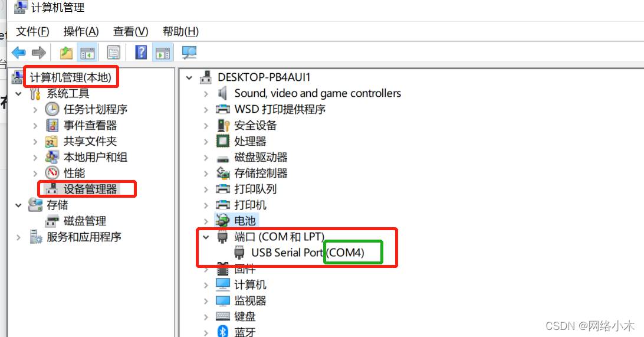Expand the 服务和应用程序 node
The image size is (644, 337).
(18, 237)
